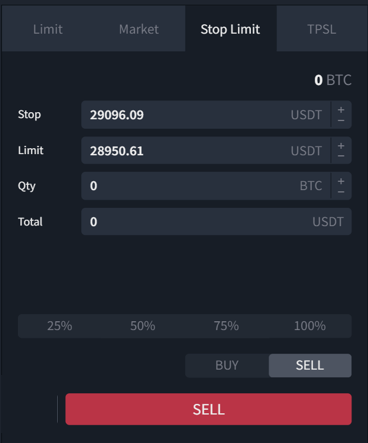This screenshot has width=368, height=443.
Task: Decrease Qty with minus icon
Action: tap(341, 192)
